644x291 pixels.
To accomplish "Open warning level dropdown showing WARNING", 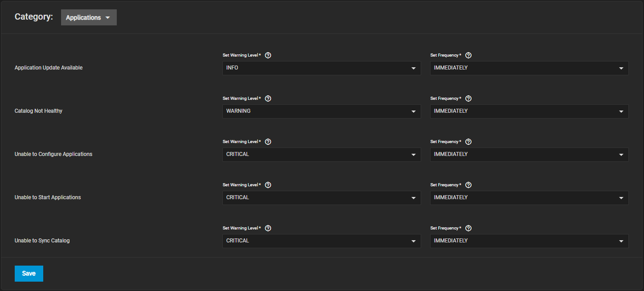I will [x=321, y=111].
